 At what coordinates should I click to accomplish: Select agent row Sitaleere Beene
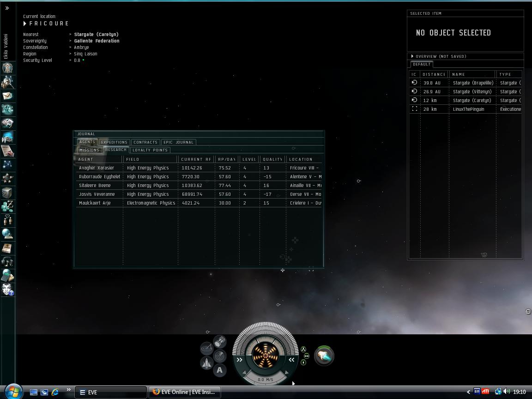click(x=199, y=186)
